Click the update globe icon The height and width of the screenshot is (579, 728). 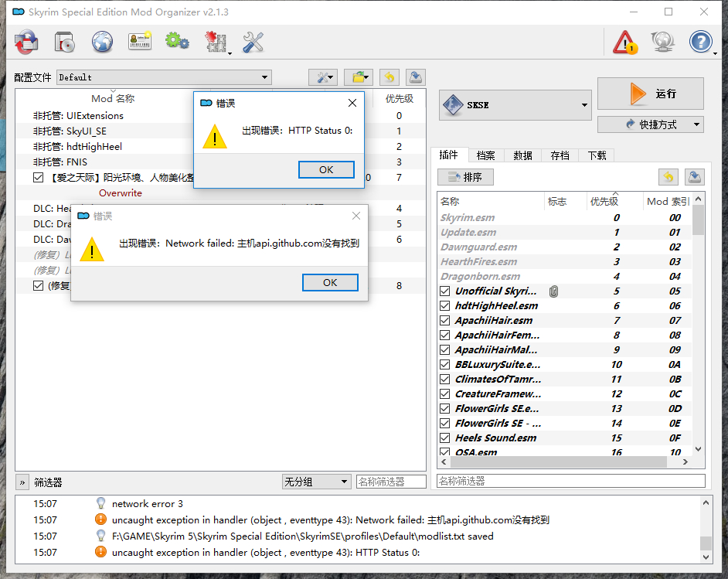662,42
